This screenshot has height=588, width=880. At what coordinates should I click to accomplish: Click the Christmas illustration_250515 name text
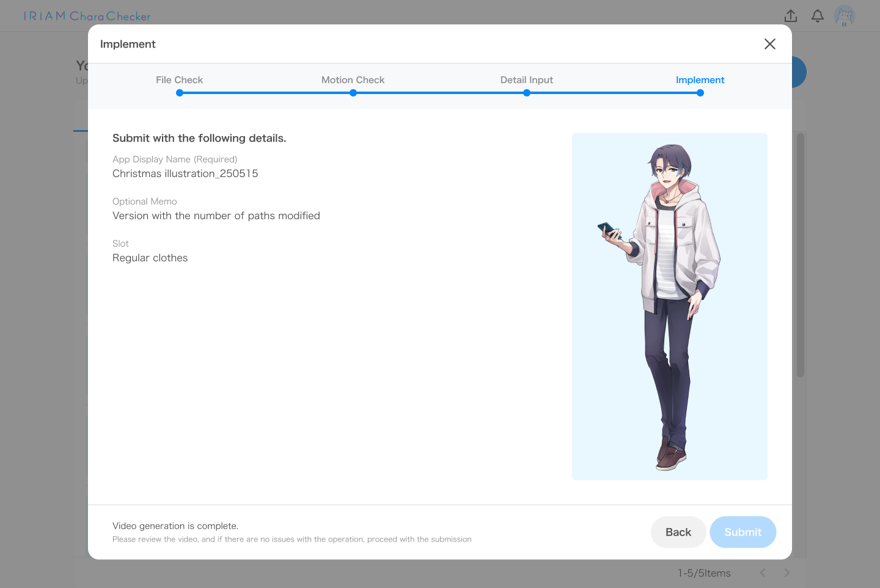(185, 173)
